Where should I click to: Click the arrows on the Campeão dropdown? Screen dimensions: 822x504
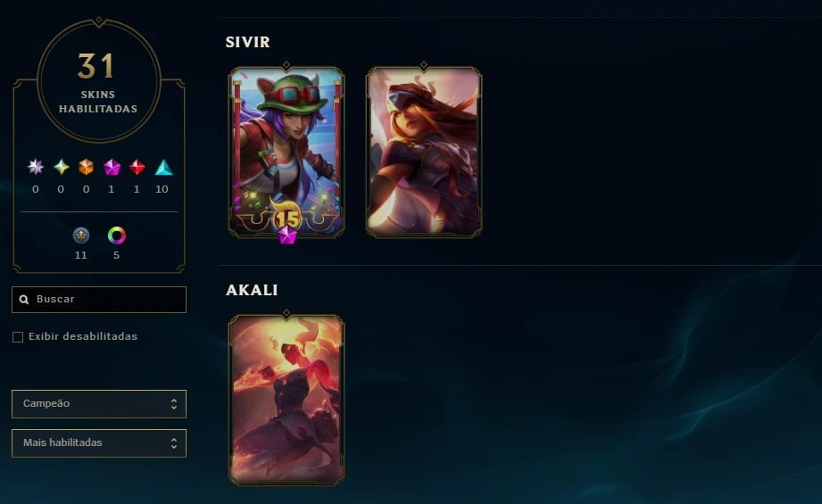click(x=173, y=404)
